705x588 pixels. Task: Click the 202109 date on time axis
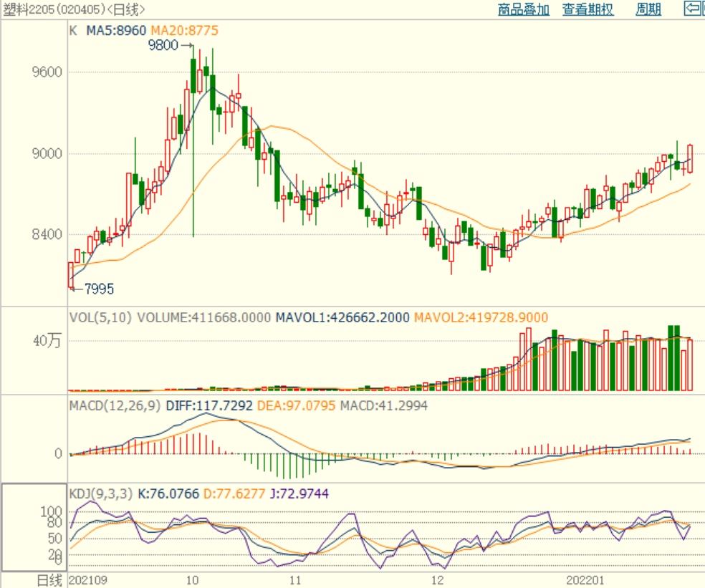click(91, 579)
